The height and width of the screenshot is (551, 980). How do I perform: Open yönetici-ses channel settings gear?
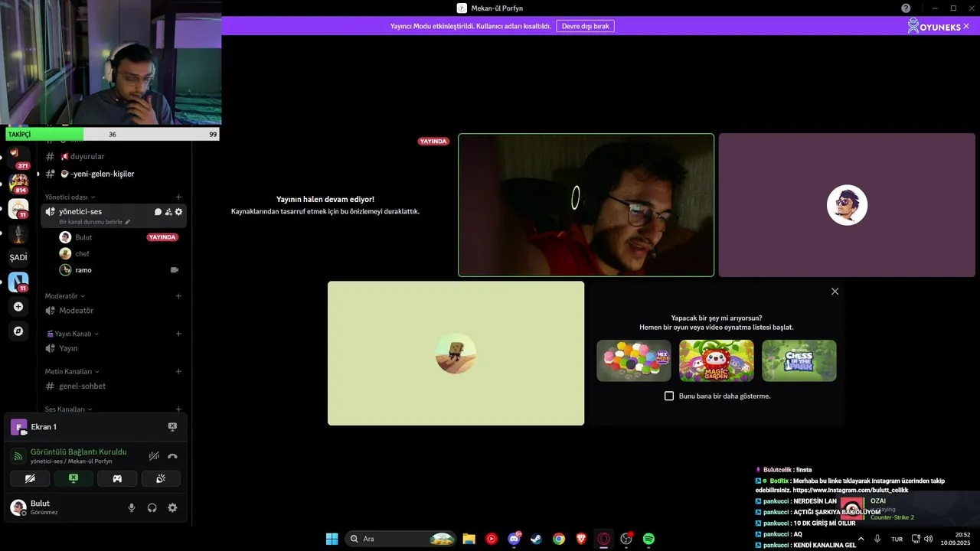coord(178,212)
